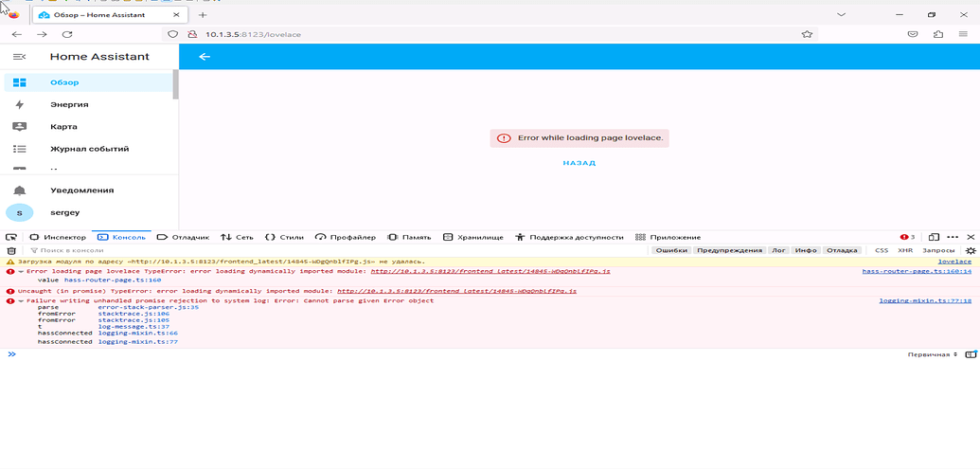Viewport: 980px width, 470px height.
Task: Open a new browser tab
Action: (203, 14)
